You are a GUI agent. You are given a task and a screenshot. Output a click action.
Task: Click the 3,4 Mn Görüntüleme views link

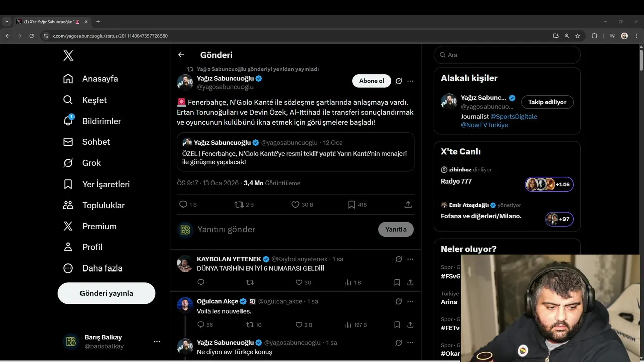click(272, 183)
